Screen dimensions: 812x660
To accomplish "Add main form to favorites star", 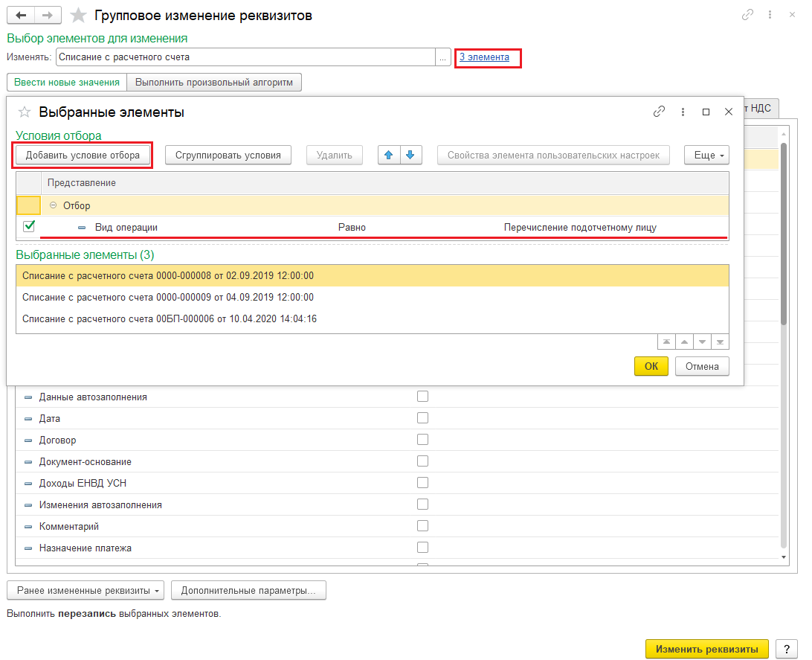I will tap(77, 15).
